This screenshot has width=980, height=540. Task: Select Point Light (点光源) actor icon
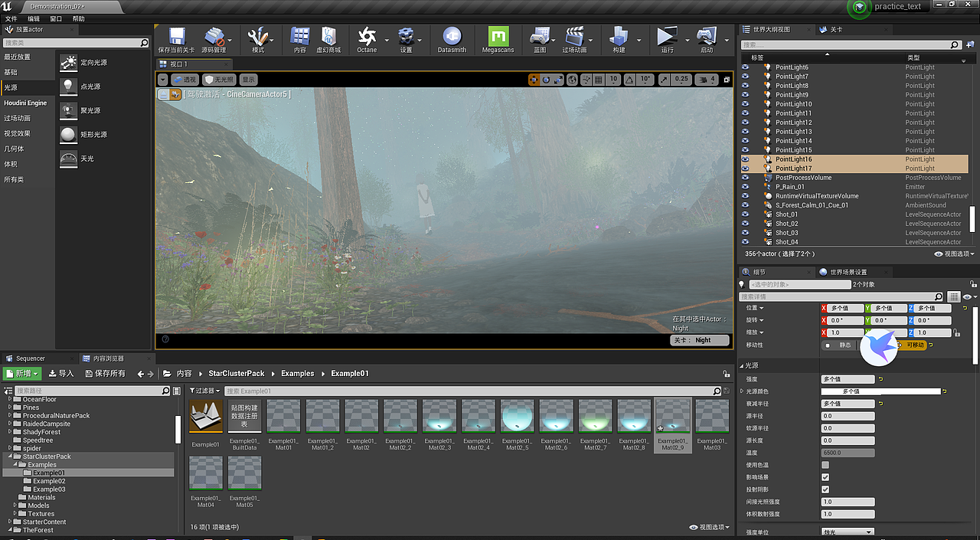pos(69,87)
